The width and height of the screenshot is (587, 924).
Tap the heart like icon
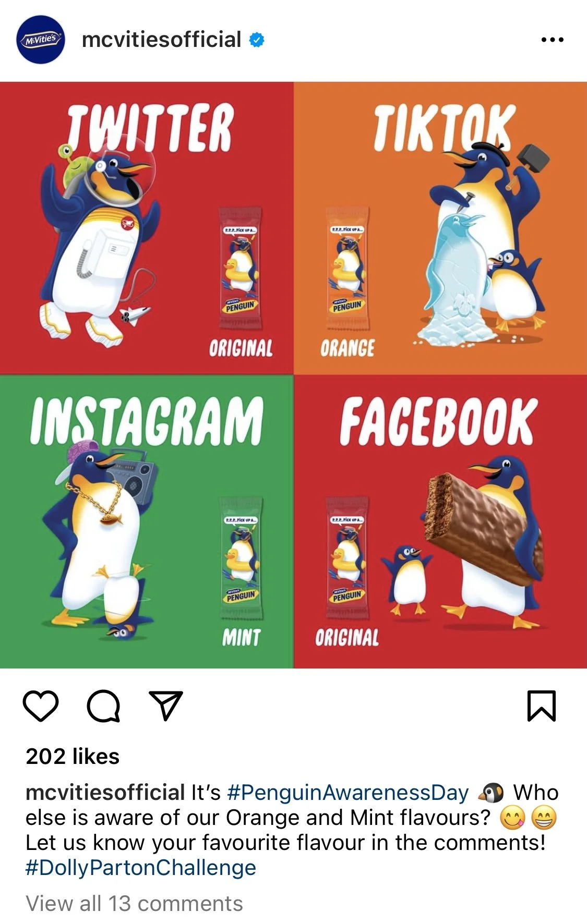41,706
